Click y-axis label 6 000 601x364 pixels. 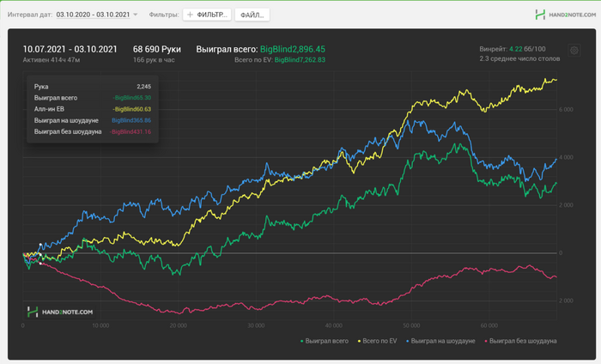tap(566, 110)
